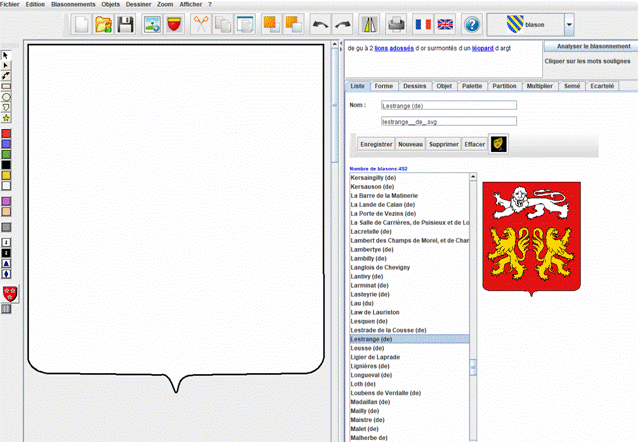638x442 pixels.
Task: Click the scissors Cut icon
Action: [200, 24]
